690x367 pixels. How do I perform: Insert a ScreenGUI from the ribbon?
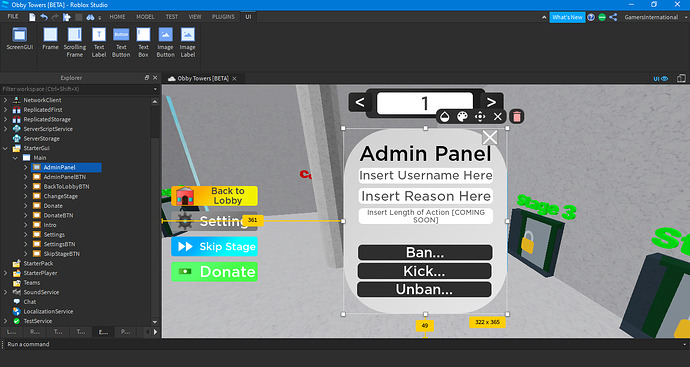click(19, 39)
